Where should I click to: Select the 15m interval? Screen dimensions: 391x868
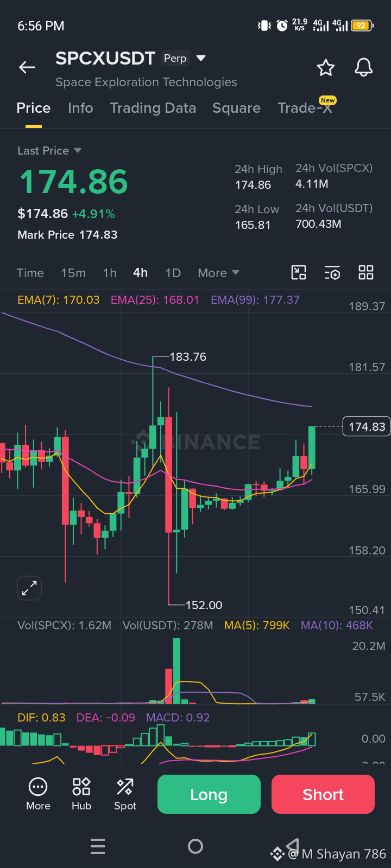(73, 273)
